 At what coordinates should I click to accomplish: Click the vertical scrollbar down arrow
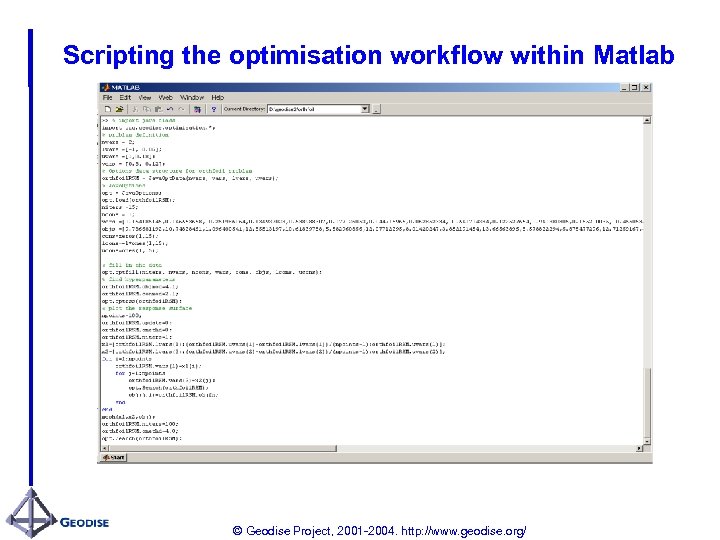coord(647,441)
